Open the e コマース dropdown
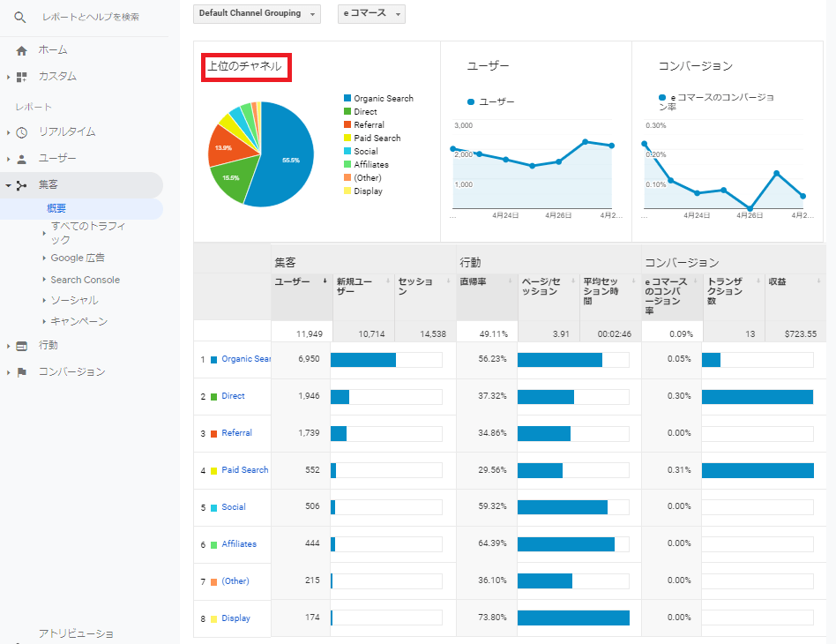 [371, 14]
